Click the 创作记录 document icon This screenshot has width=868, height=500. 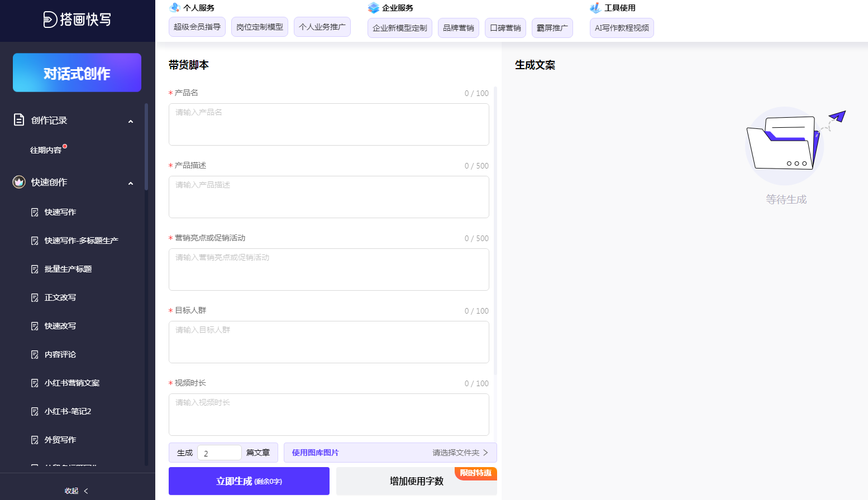click(18, 119)
